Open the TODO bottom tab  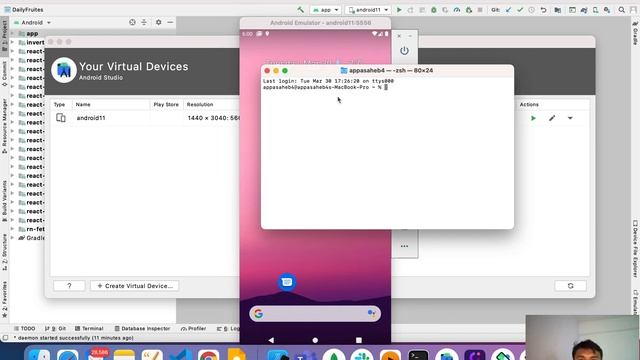(x=24, y=329)
